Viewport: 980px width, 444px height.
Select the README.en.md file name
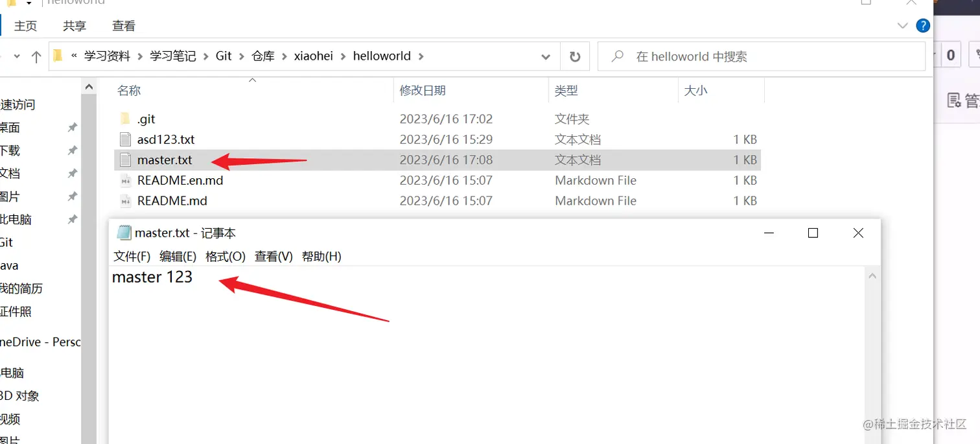(x=180, y=180)
